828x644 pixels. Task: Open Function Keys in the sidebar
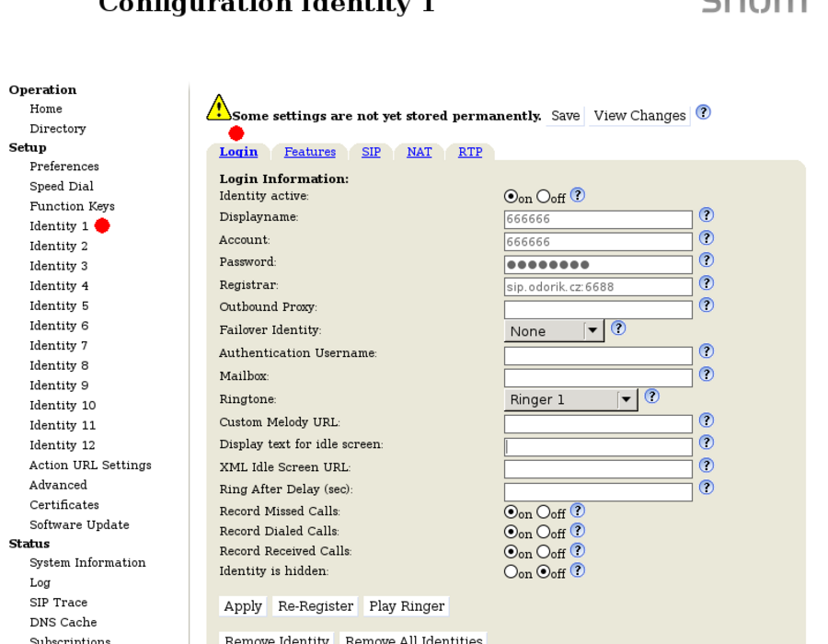(x=72, y=206)
